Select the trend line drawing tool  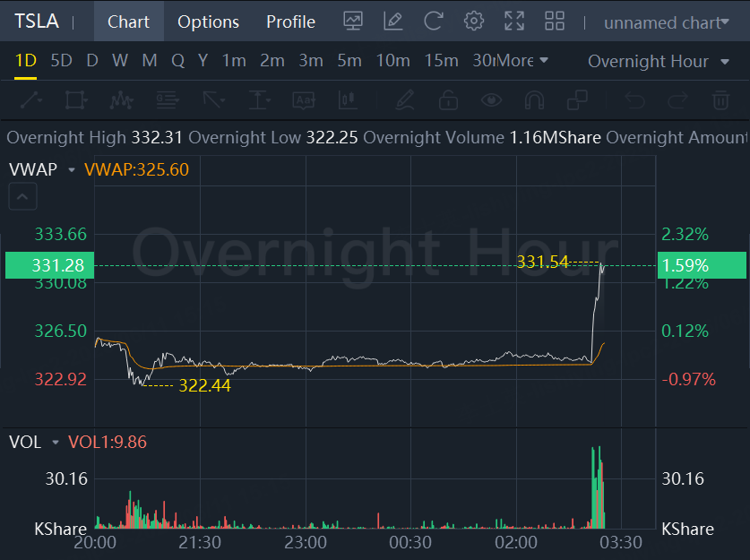[31, 100]
